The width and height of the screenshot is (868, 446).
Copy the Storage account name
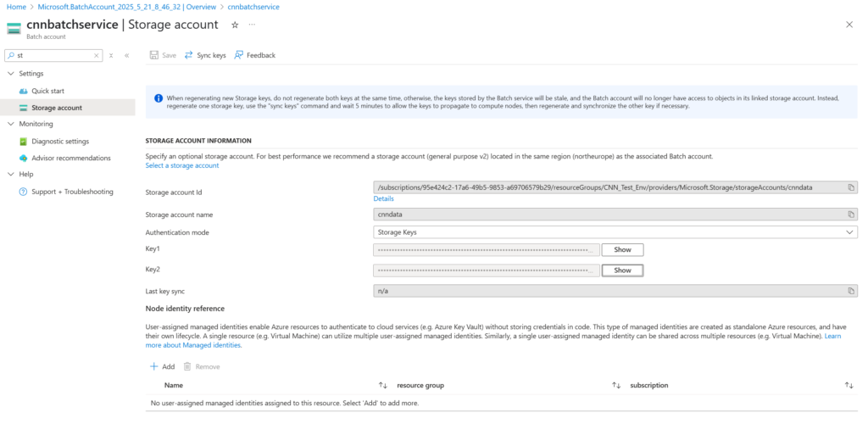tap(851, 215)
